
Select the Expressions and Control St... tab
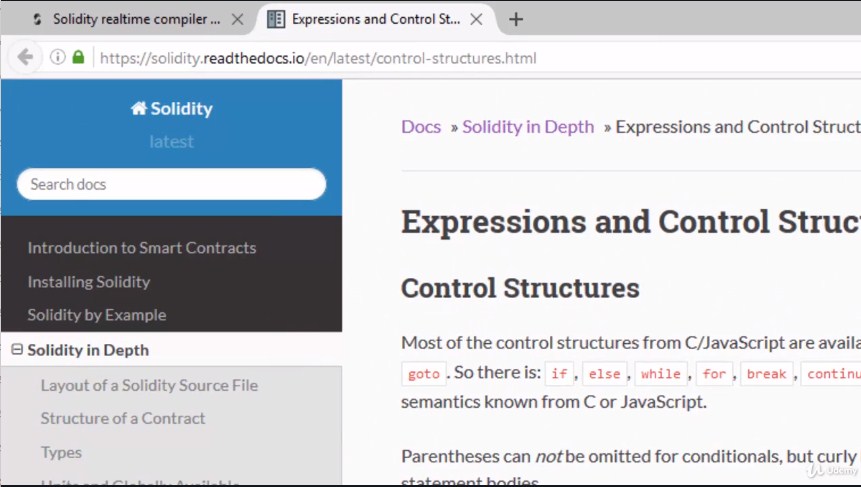(376, 19)
